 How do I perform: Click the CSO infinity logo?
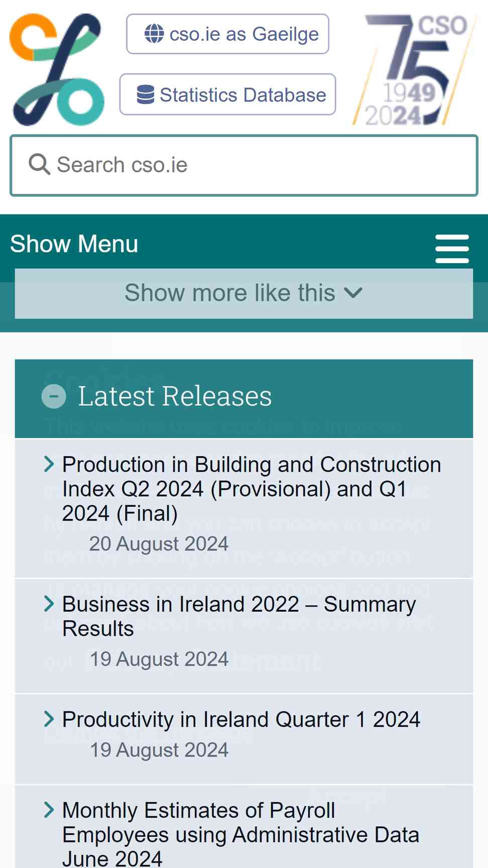click(57, 69)
